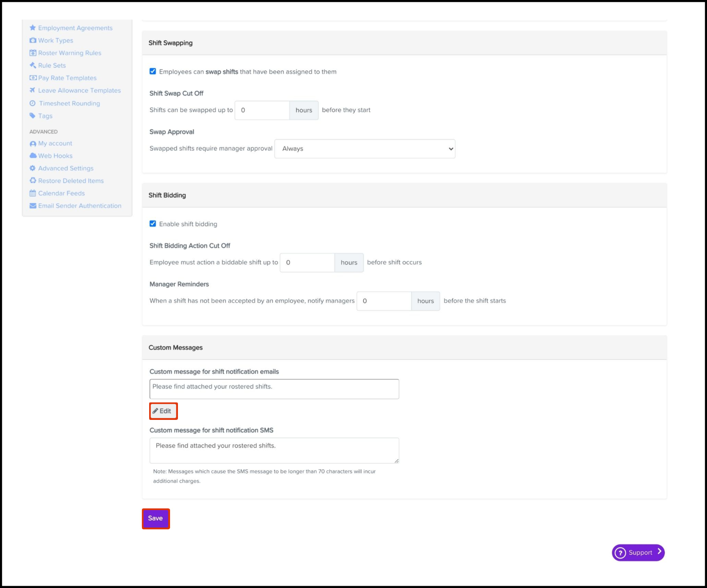Toggle the Enable shift bidding checkbox
The height and width of the screenshot is (588, 707).
pos(153,224)
